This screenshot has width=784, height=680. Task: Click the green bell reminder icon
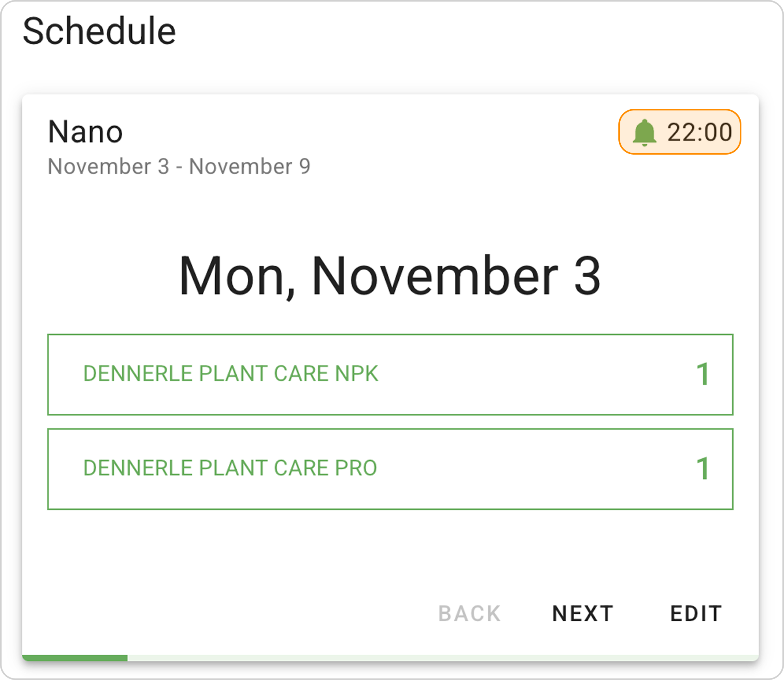[644, 133]
